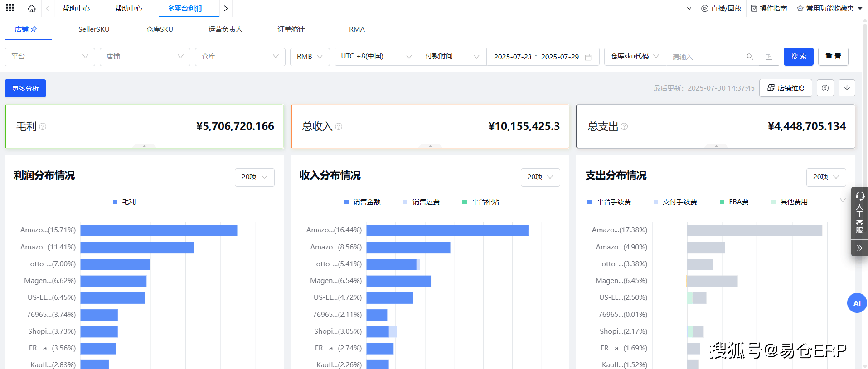This screenshot has width=868, height=369.
Task: Open the info icon beside 店铺维度
Action: pos(825,88)
